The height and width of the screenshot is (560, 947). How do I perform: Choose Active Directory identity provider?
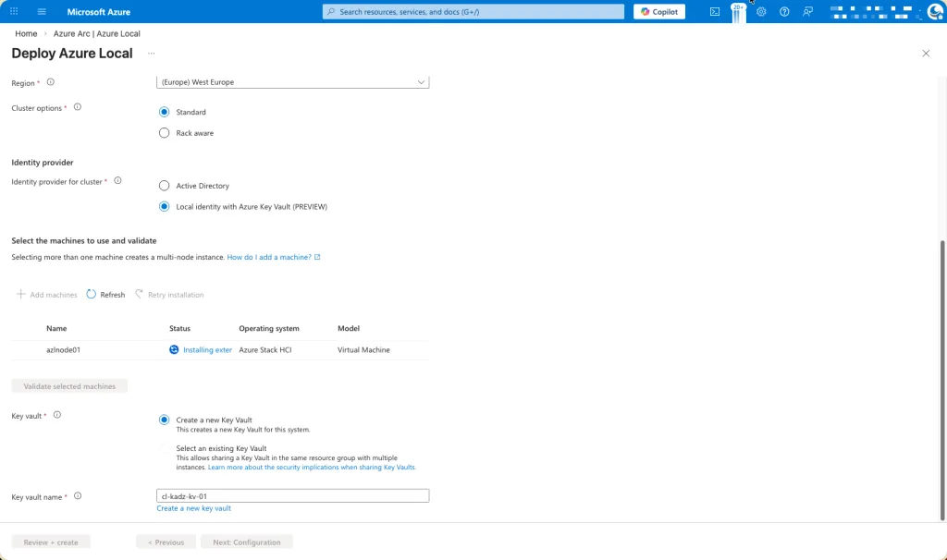tap(165, 186)
